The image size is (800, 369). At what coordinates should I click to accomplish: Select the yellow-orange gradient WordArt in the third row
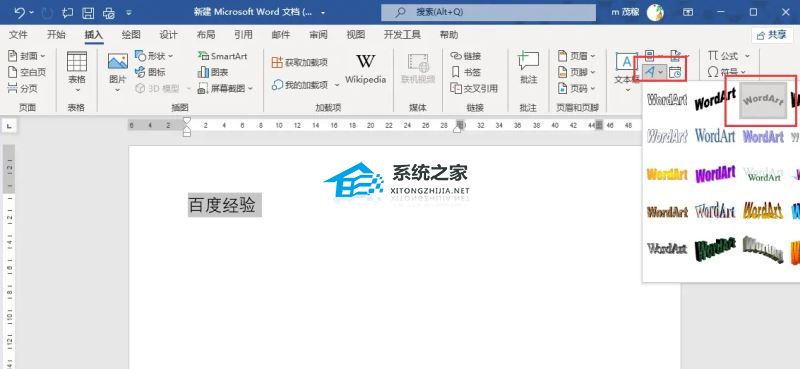click(x=667, y=174)
